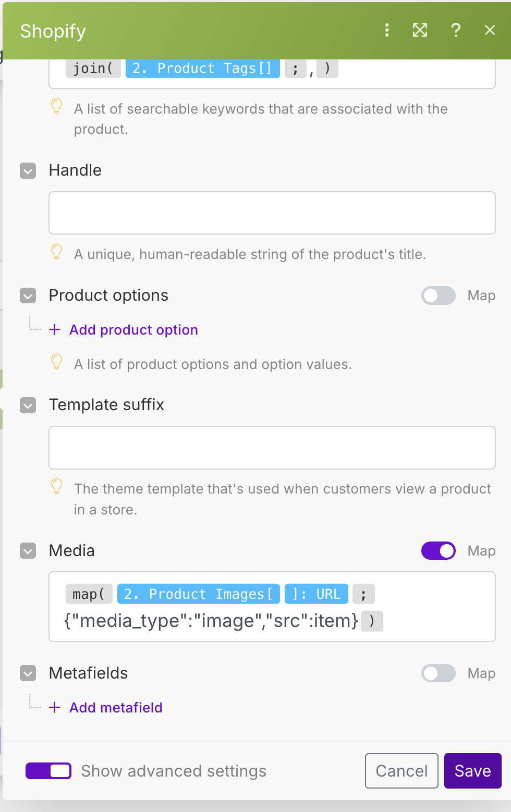Click the lightbulb hint under the Handle field
Viewport: 511px width, 812px height.
tap(57, 252)
